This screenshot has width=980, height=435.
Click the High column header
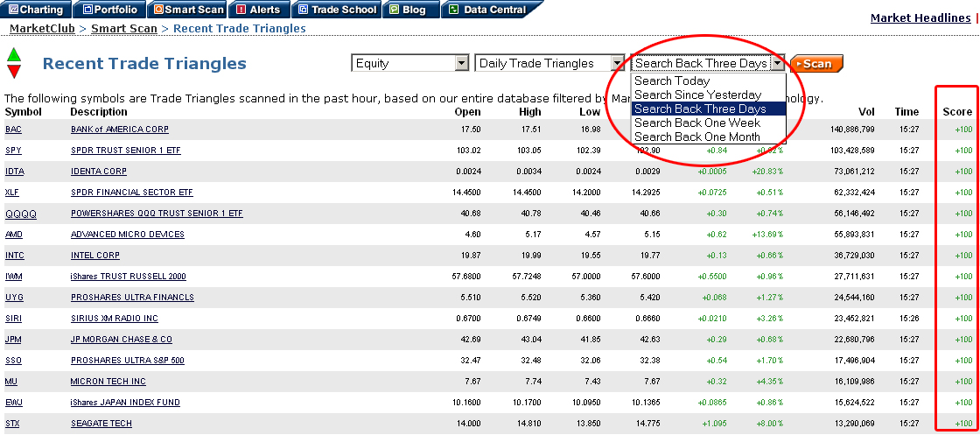529,113
